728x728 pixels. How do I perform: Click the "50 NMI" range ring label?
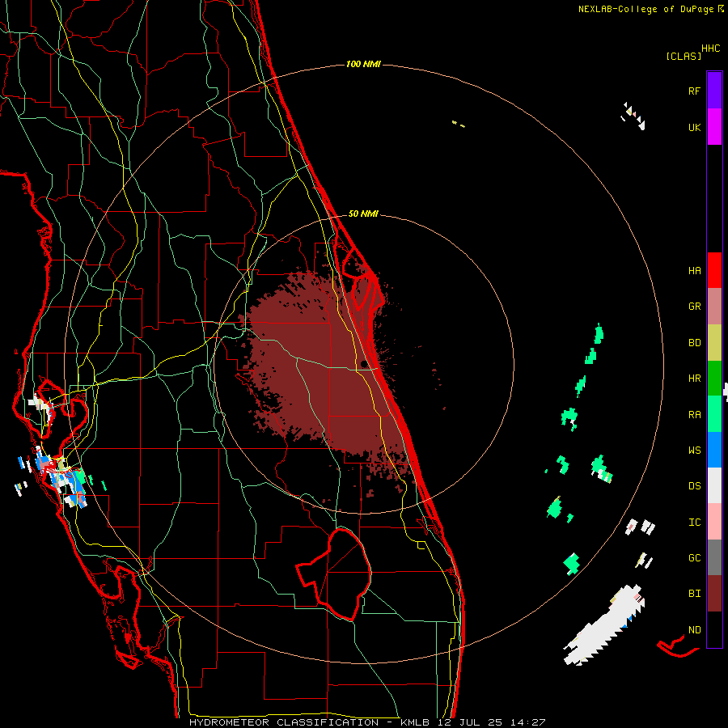click(363, 214)
